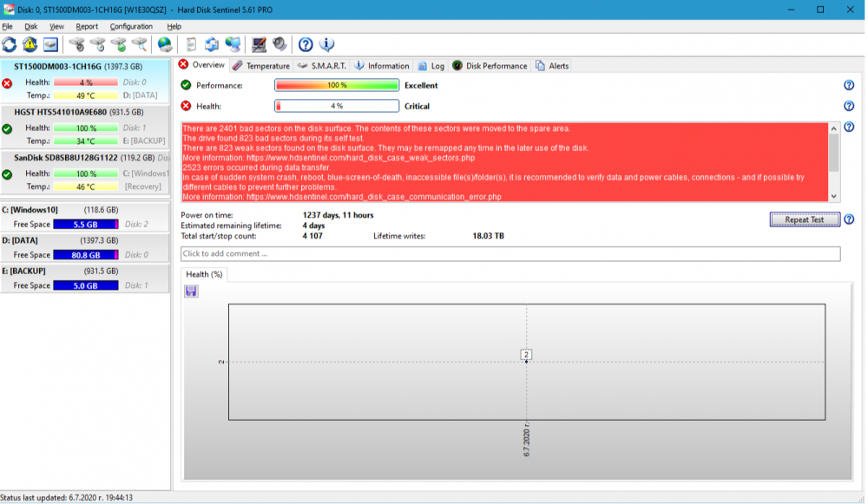This screenshot has width=868, height=504.
Task: Click the status last updated text
Action: pyautogui.click(x=67, y=497)
